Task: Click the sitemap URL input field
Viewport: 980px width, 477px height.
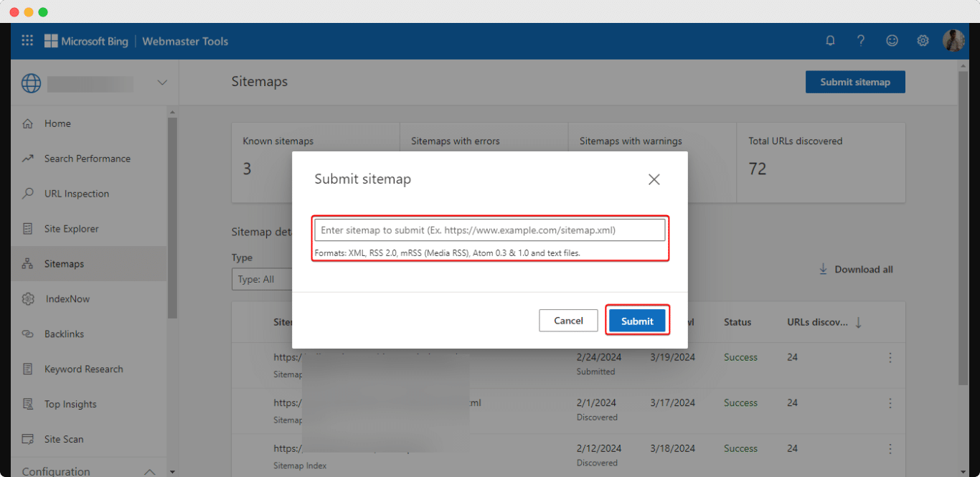Action: coord(489,230)
